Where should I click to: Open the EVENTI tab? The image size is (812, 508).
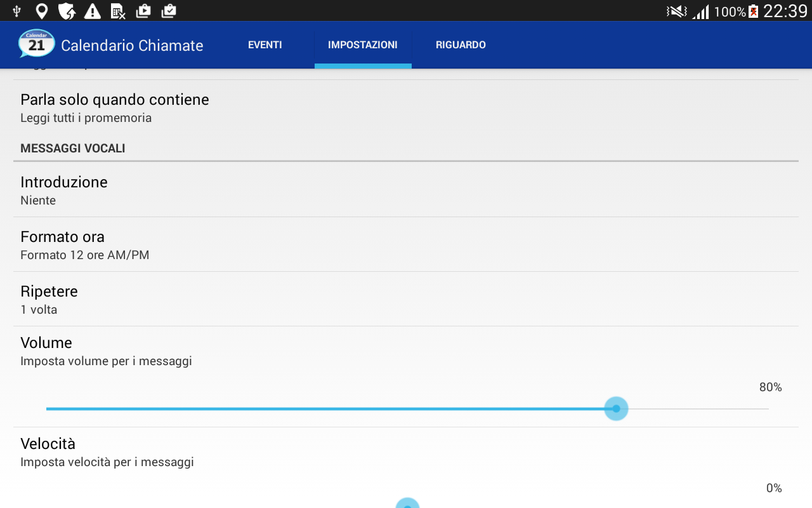pyautogui.click(x=265, y=45)
